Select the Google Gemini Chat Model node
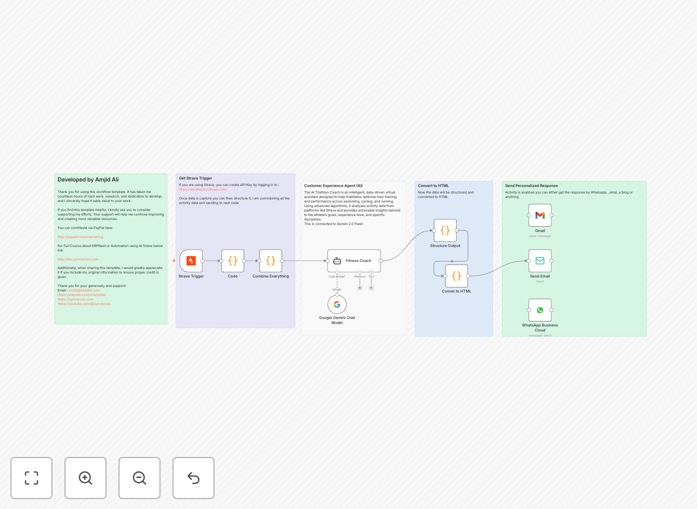This screenshot has height=509, width=697. tap(337, 305)
